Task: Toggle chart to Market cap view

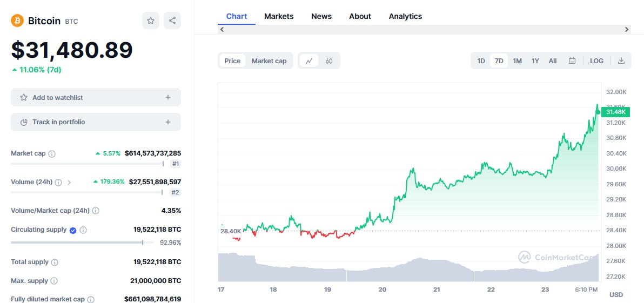Action: point(269,61)
